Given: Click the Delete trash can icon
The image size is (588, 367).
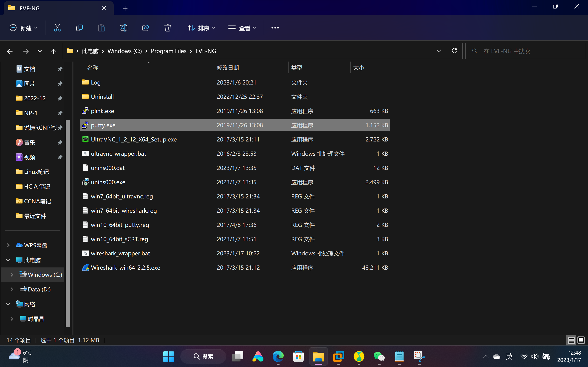Looking at the screenshot, I should pyautogui.click(x=167, y=28).
